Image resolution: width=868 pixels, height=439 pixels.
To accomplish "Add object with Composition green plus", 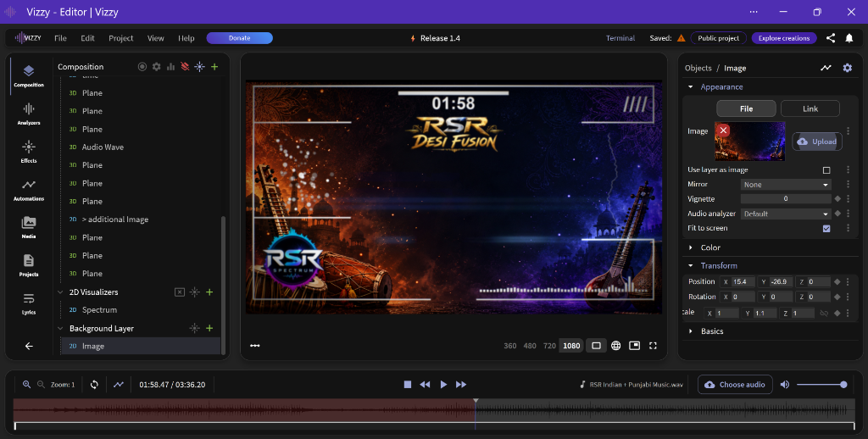I will [x=214, y=66].
